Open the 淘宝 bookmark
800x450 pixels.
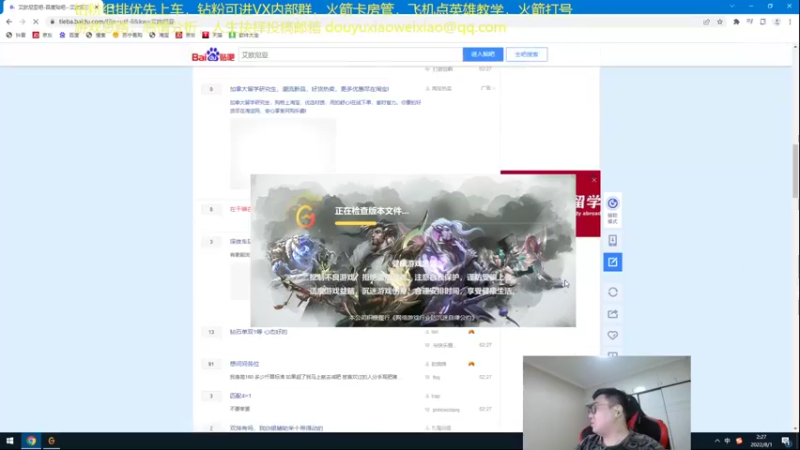159,35
